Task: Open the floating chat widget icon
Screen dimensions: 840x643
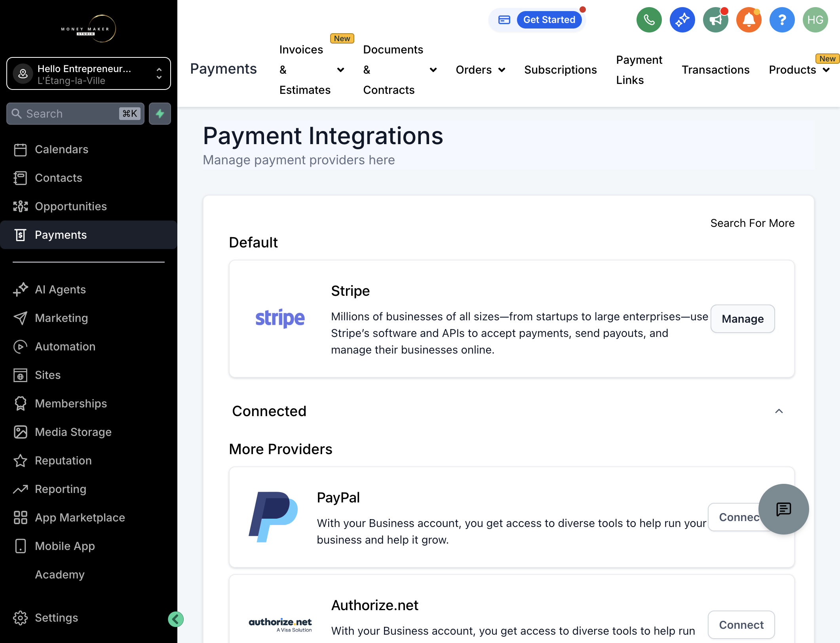Action: 783,509
